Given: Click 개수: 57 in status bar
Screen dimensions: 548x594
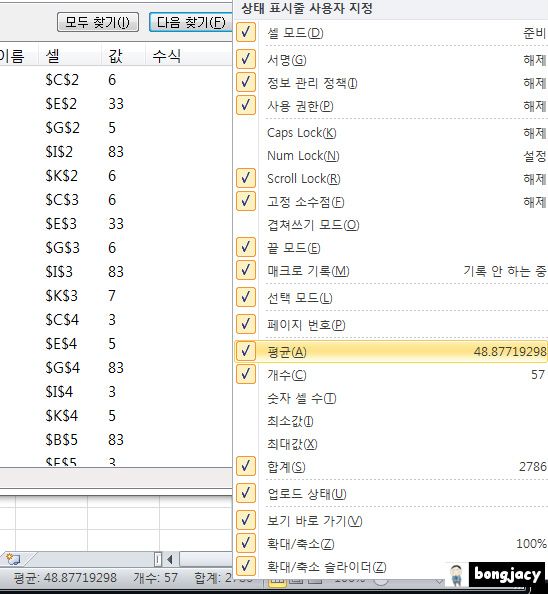Looking at the screenshot, I should pyautogui.click(x=155, y=578).
